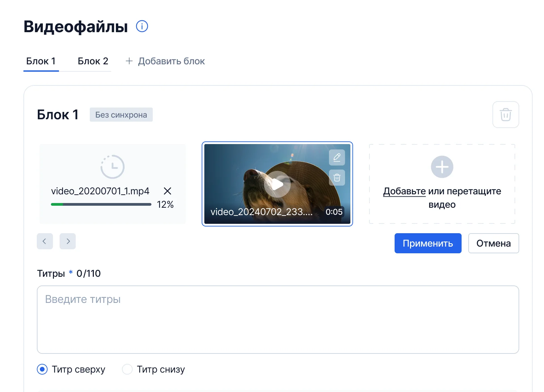Click the clock loading icon on the uploading file
544x392 pixels.
coord(113,167)
